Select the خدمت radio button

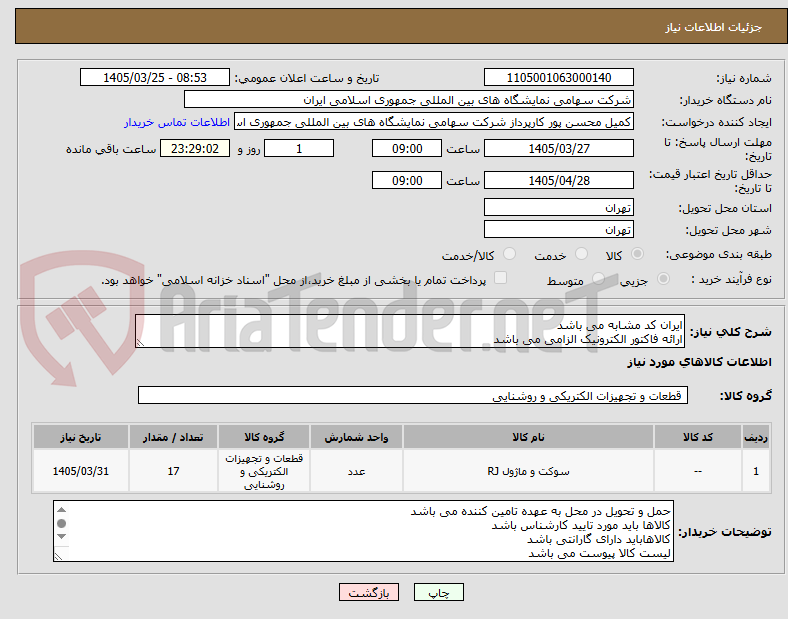(x=581, y=254)
